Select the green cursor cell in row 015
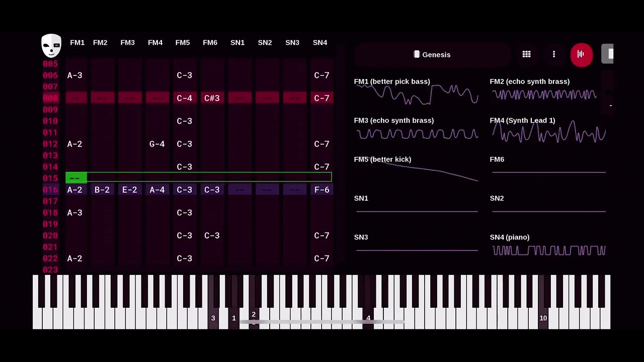This screenshot has height=362, width=644. pyautogui.click(x=76, y=178)
